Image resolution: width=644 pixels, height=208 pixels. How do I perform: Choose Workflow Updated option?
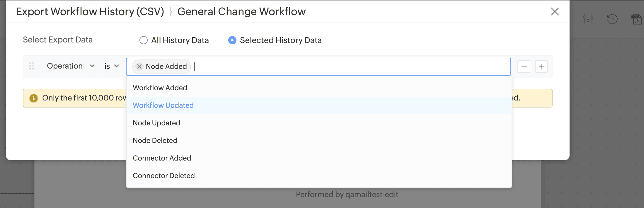(163, 105)
